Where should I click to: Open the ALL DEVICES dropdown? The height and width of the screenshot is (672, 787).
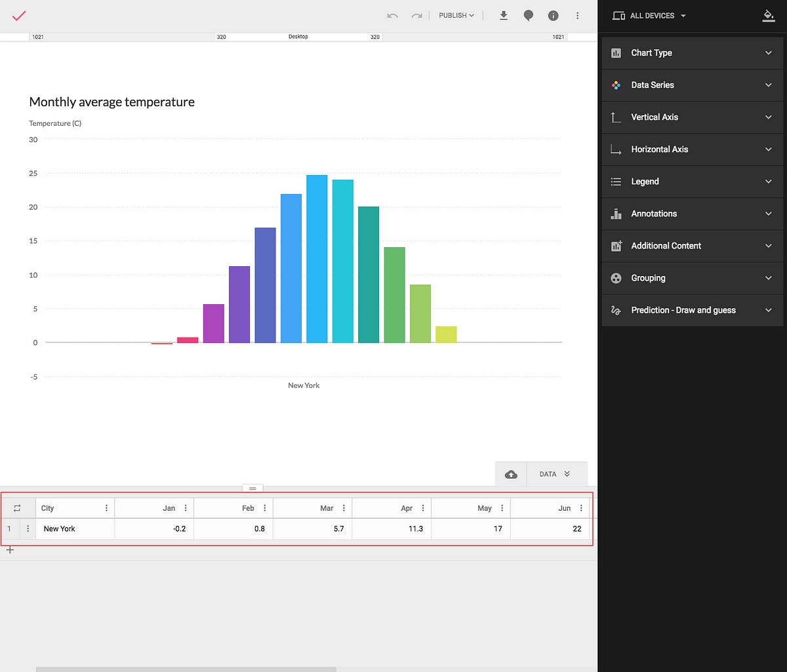649,15
